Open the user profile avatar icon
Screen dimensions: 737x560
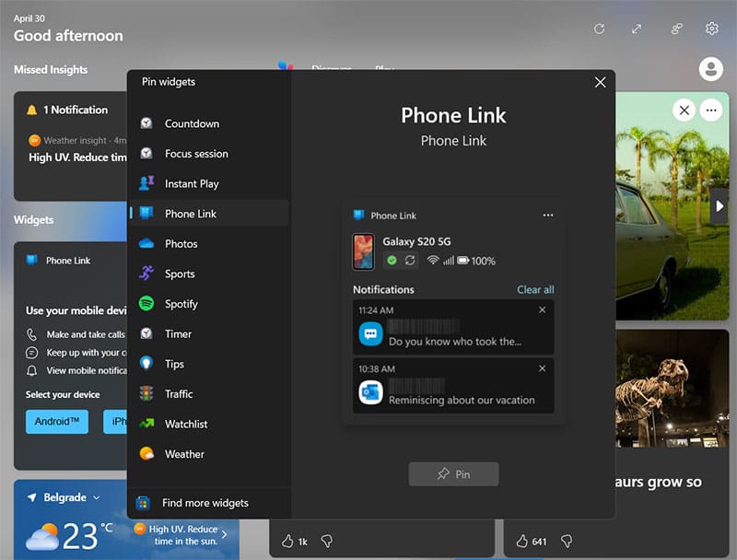pyautogui.click(x=710, y=69)
